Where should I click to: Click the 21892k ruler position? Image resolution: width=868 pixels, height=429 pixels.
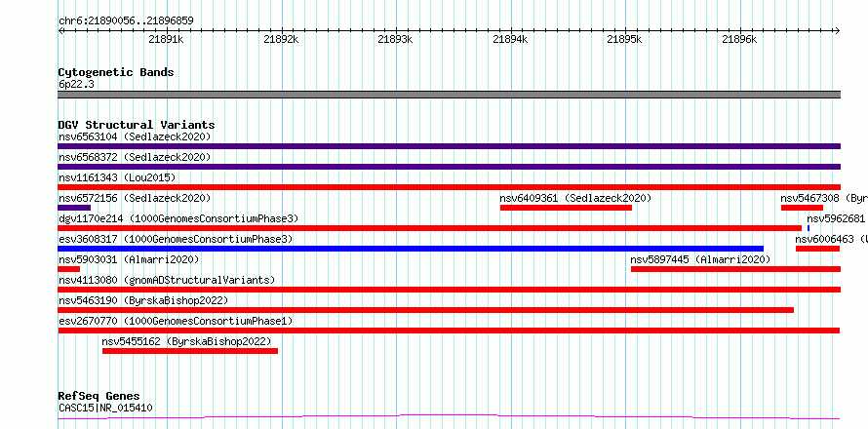click(281, 39)
